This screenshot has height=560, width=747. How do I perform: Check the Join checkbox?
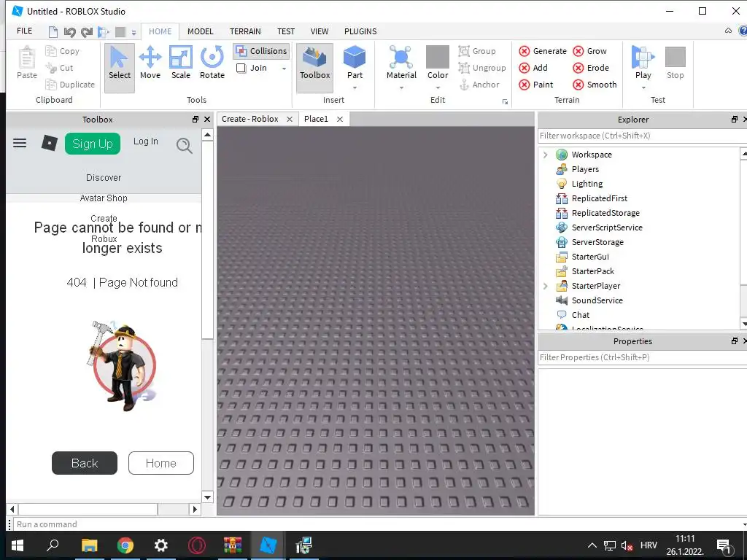[241, 68]
